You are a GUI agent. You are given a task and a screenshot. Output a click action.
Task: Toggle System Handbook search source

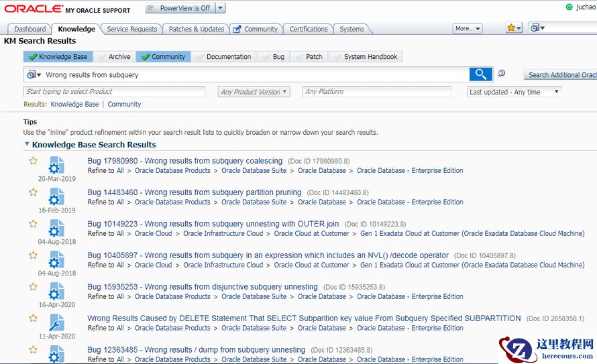pyautogui.click(x=366, y=57)
